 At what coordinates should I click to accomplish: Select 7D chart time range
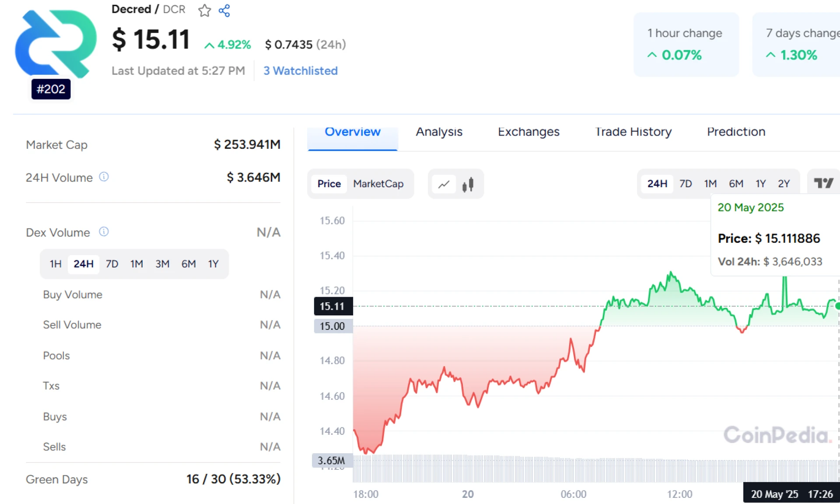point(685,184)
